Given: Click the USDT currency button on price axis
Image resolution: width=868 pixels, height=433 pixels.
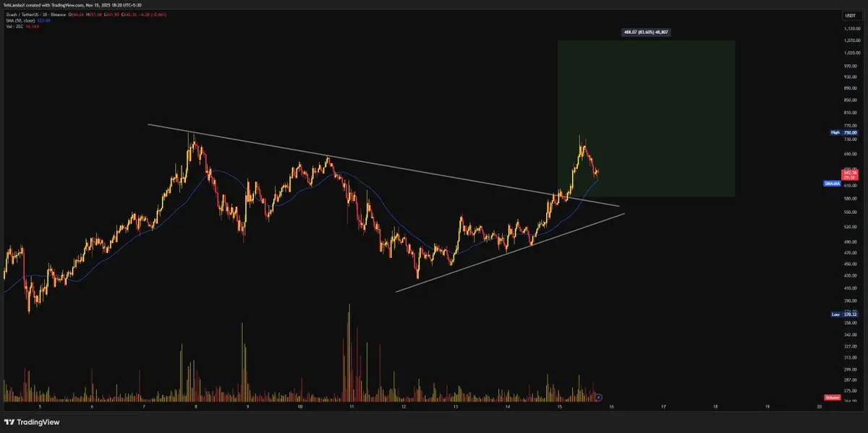Looking at the screenshot, I should [x=850, y=15].
